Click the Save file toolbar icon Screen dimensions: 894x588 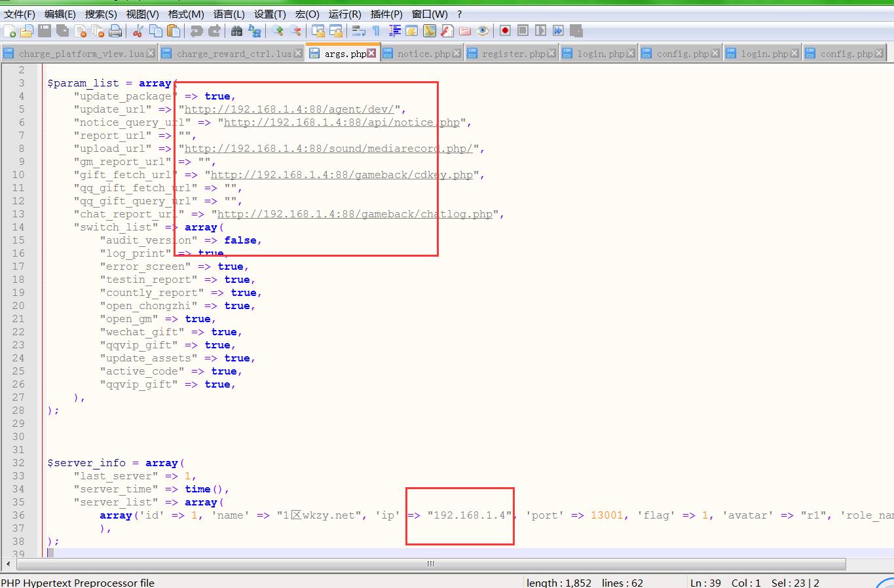pos(45,31)
